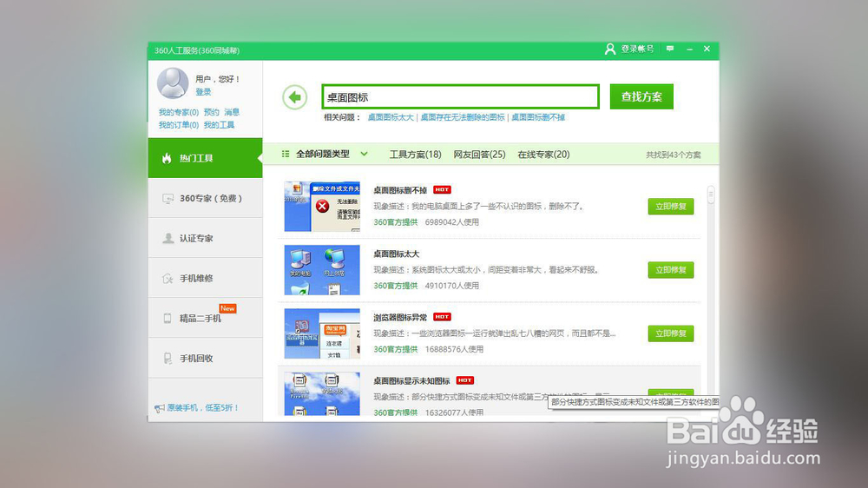868x488 pixels.
Task: Click thumbnail of 浏览器图标异常 result
Action: click(x=322, y=333)
